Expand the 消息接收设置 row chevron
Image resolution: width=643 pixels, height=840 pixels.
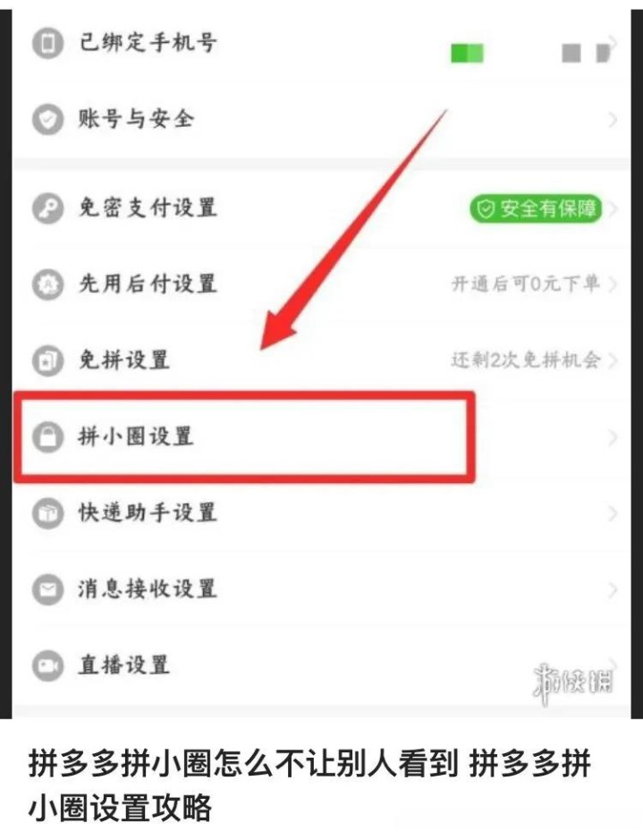(613, 590)
